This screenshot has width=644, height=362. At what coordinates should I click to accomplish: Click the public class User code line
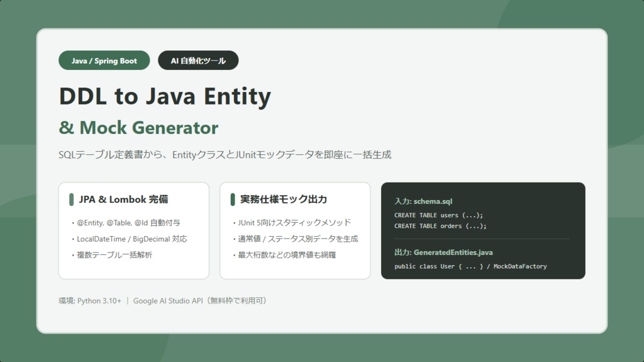pos(470,266)
